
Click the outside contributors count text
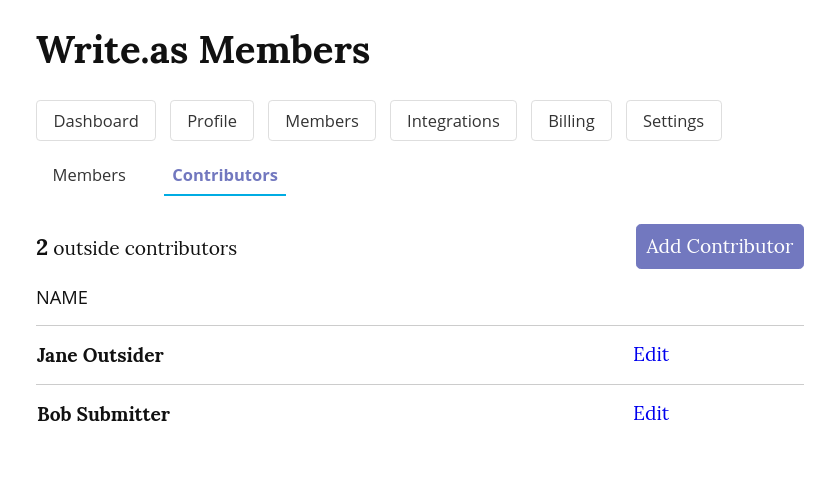click(x=136, y=248)
